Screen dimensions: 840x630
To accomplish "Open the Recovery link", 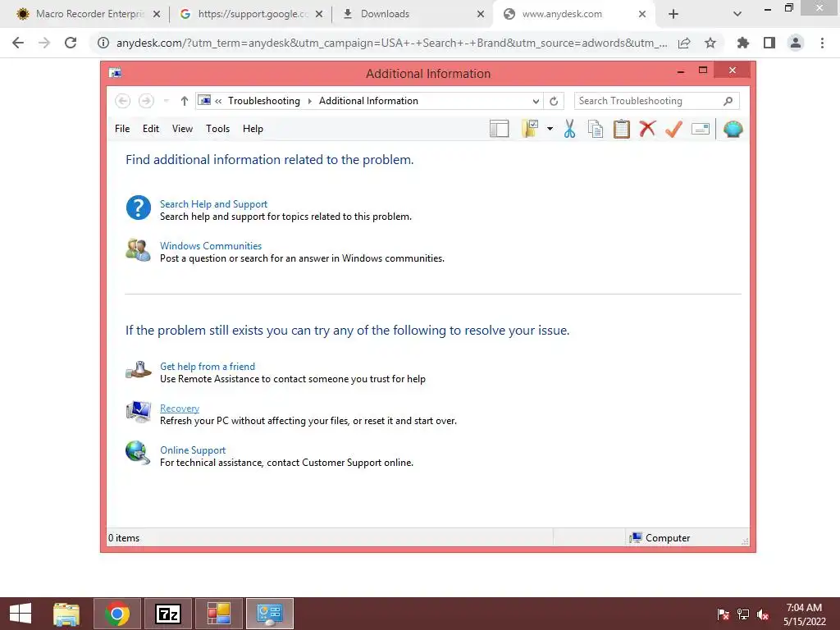I will click(180, 409).
